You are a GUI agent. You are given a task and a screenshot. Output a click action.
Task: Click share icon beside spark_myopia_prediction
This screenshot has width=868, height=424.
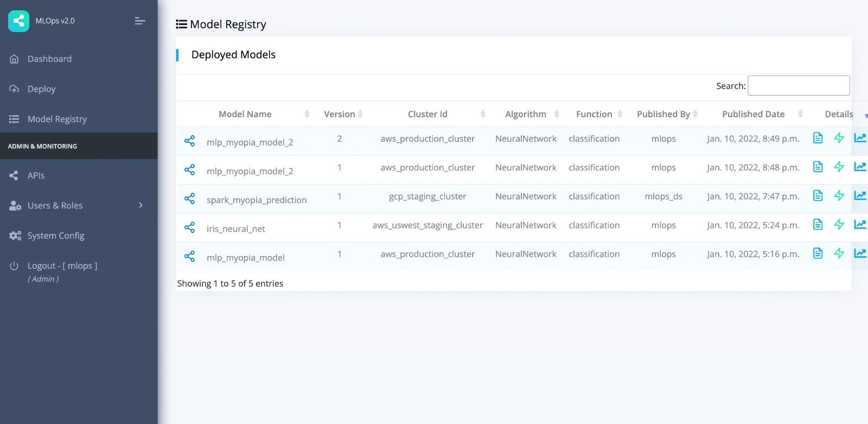coord(189,199)
